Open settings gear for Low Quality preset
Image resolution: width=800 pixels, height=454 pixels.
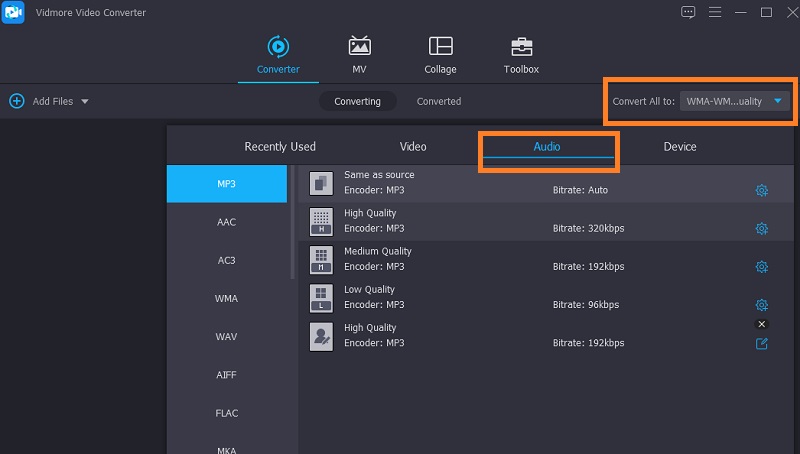pos(761,305)
